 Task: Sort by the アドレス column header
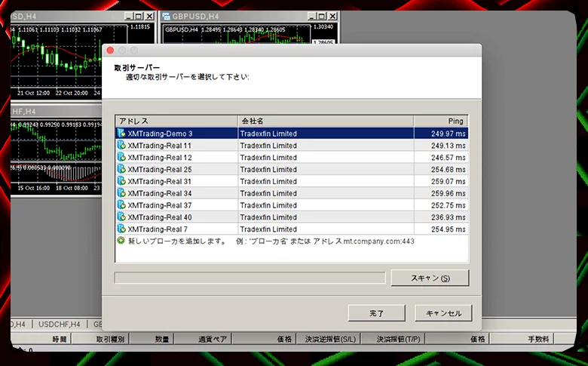tap(176, 121)
